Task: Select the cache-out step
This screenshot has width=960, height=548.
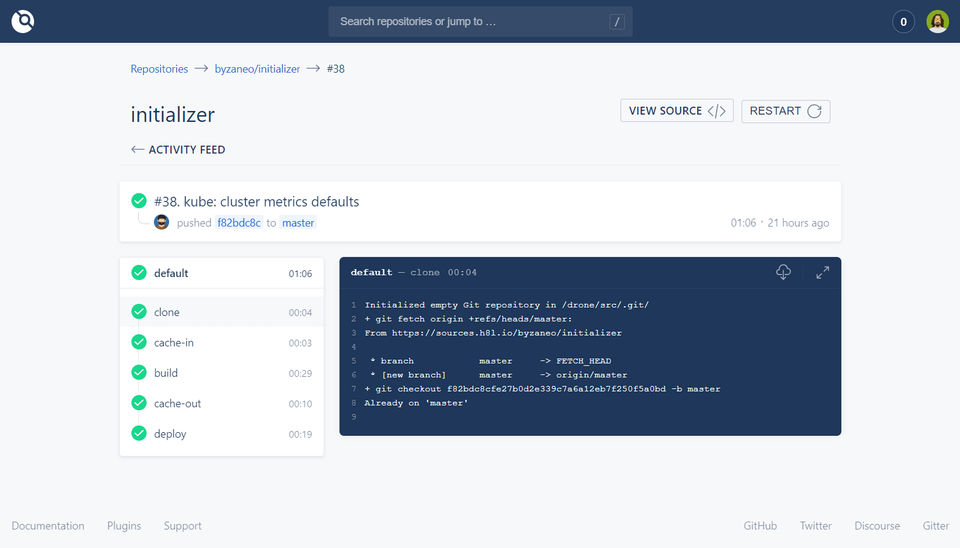Action: (222, 403)
